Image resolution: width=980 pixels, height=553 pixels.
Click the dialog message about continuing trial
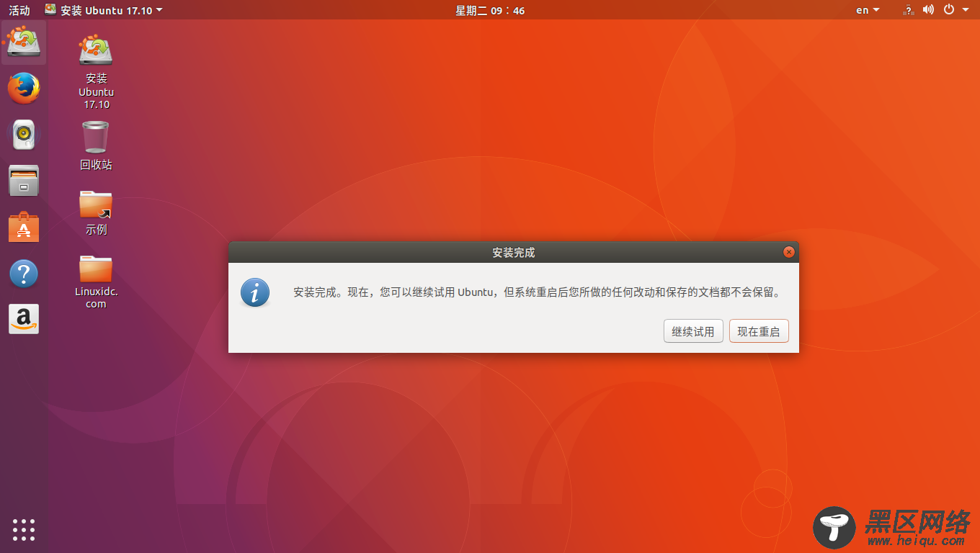[538, 292]
